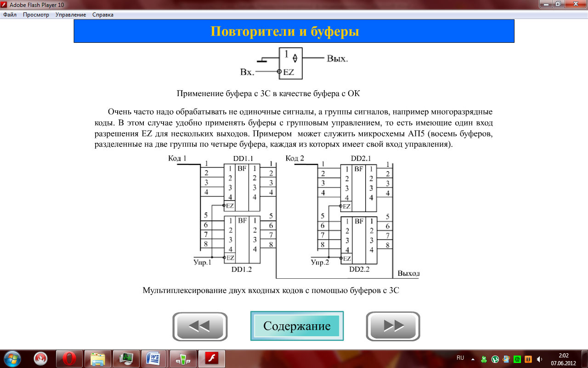Image resolution: width=588 pixels, height=368 pixels.
Task: Click the 'DD2.1' chip label
Action: click(x=361, y=159)
